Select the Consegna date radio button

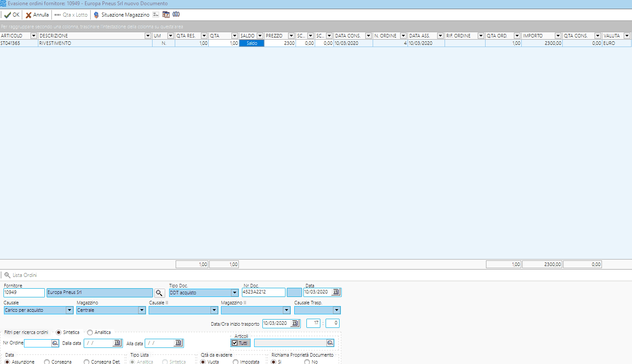[47, 362]
